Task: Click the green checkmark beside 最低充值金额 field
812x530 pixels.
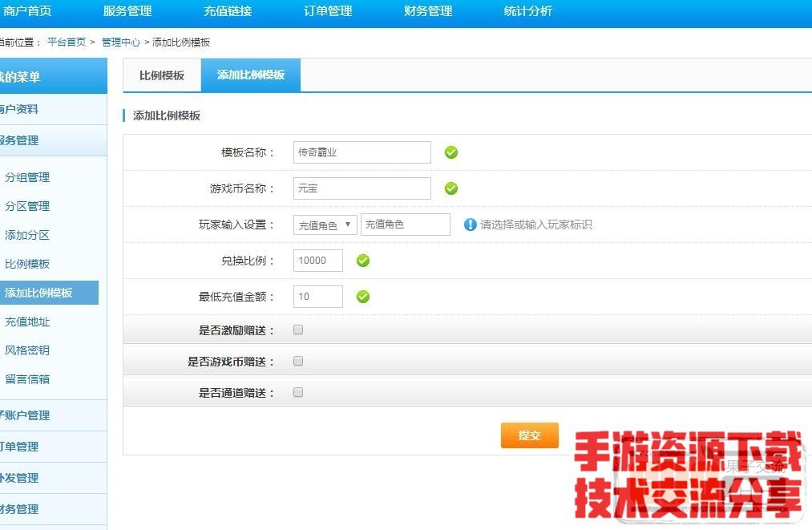Action: click(363, 297)
